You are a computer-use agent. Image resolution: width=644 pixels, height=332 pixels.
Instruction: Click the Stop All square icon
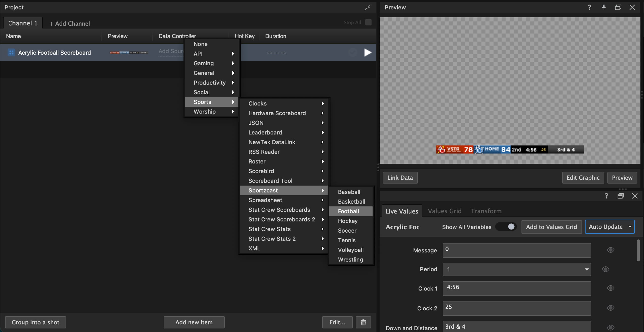pyautogui.click(x=368, y=22)
